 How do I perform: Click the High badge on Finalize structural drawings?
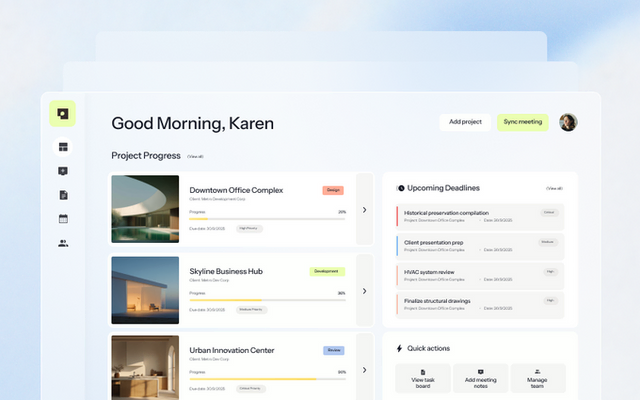click(551, 301)
